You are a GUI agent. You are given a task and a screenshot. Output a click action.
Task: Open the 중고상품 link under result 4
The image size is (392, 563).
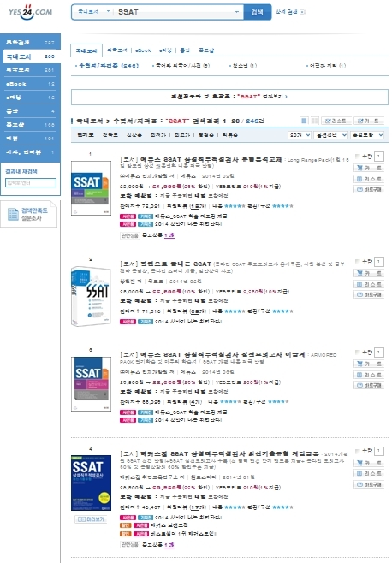click(x=158, y=545)
